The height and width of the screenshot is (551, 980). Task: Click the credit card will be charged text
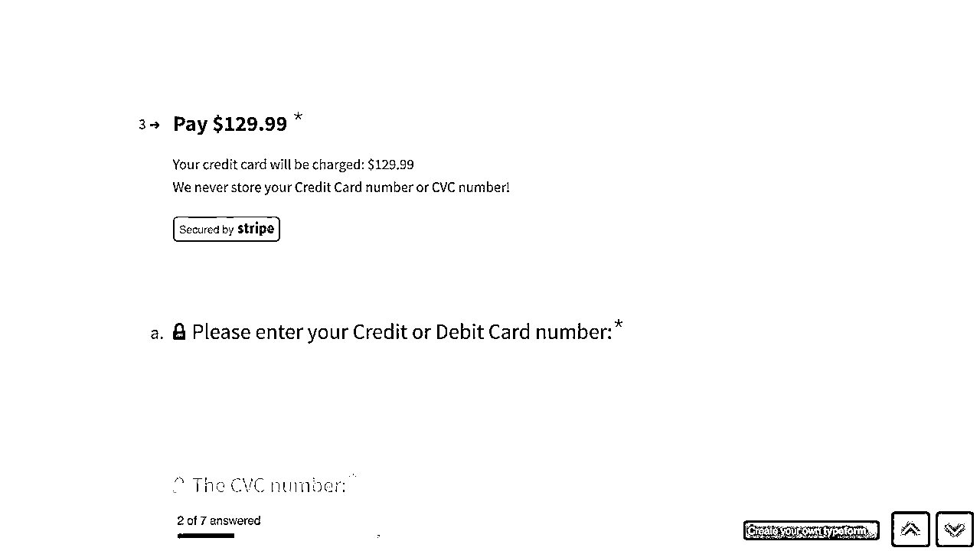tap(293, 165)
